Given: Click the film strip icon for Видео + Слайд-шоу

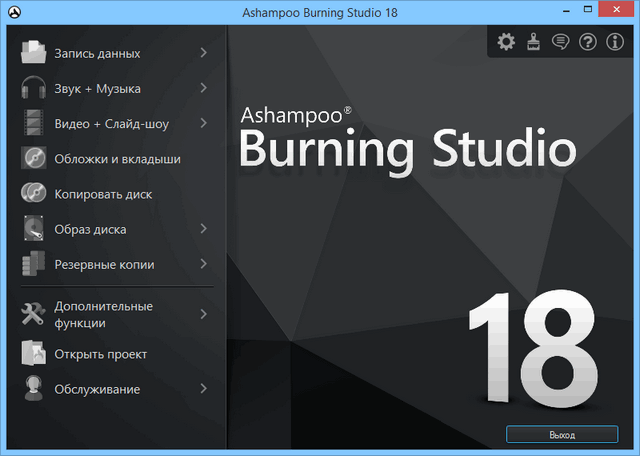Looking at the screenshot, I should click(x=35, y=124).
